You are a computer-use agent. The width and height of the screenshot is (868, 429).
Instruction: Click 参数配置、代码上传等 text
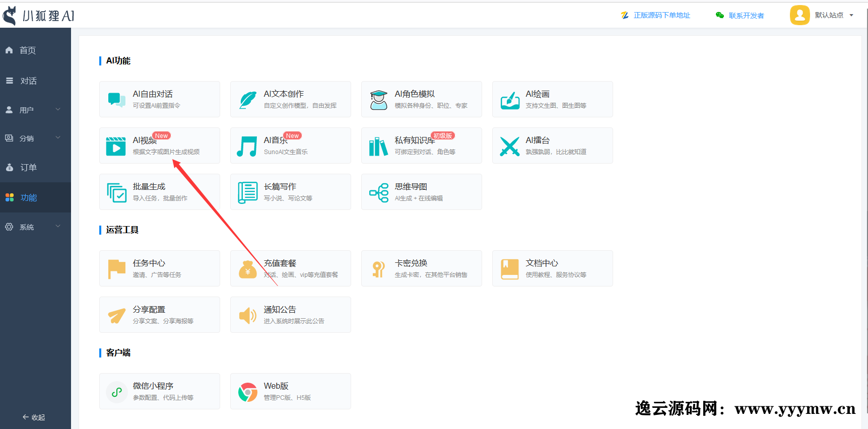163,398
